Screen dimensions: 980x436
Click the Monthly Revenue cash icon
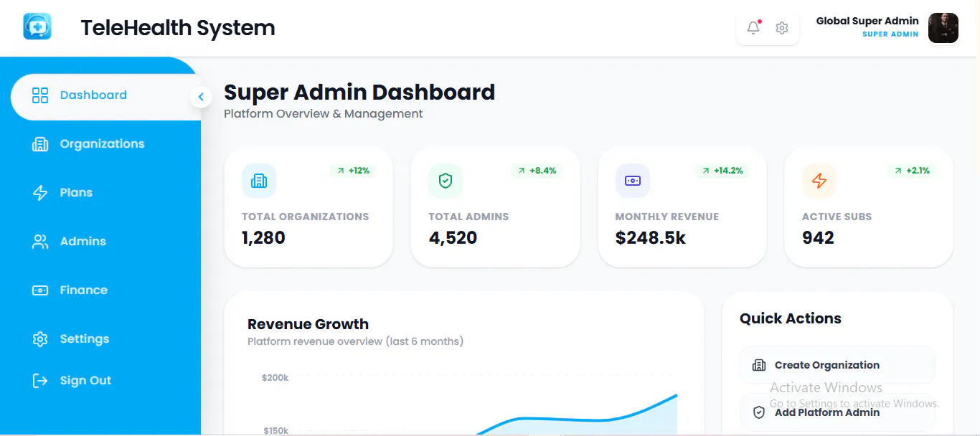click(633, 181)
